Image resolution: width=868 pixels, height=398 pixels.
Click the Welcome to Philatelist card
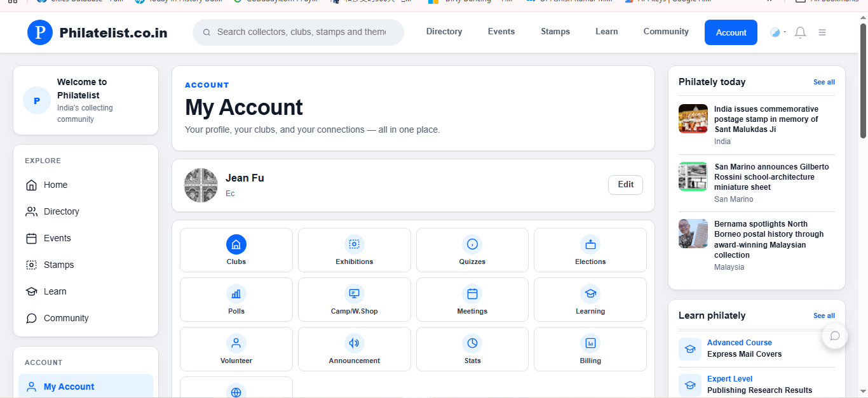86,100
